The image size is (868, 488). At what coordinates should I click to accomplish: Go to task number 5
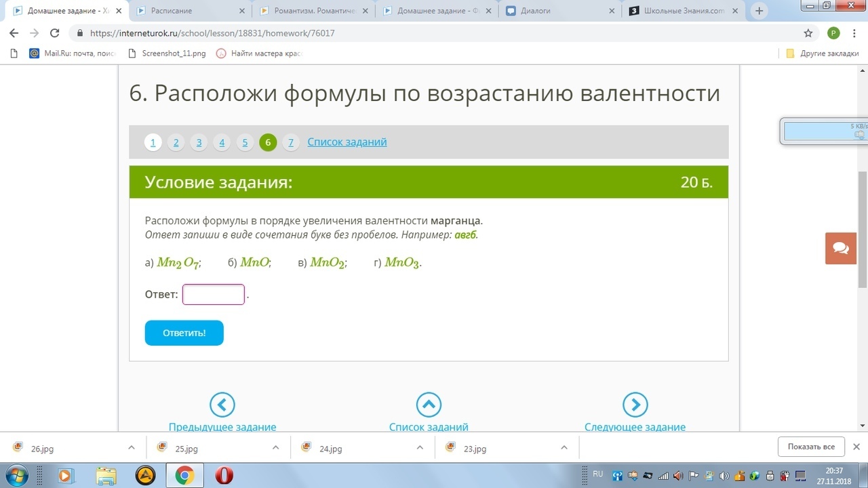[245, 142]
